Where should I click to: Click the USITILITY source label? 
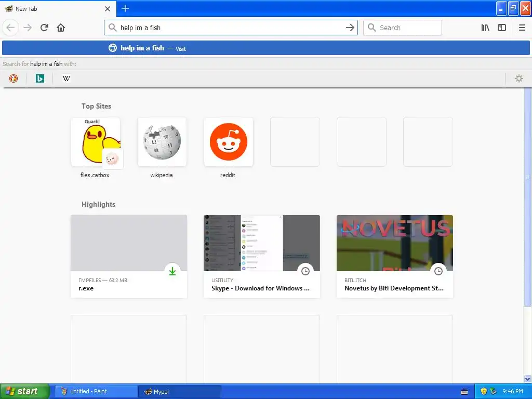[222, 280]
